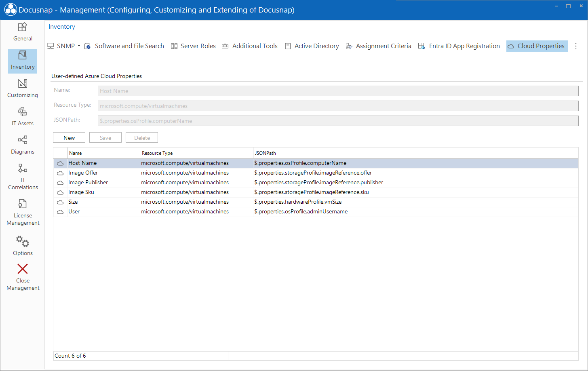588x371 pixels.
Task: Switch to the Assignment Criteria tab
Action: point(384,46)
